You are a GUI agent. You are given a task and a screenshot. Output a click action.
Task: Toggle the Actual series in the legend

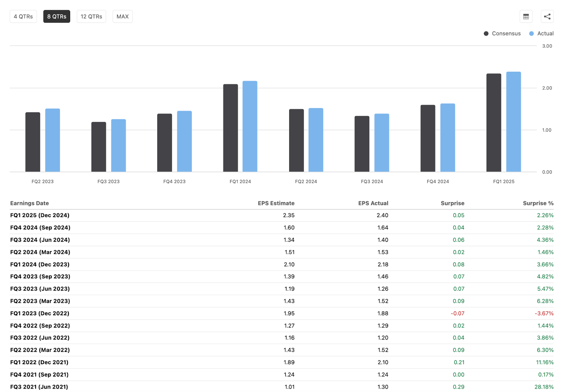[542, 33]
